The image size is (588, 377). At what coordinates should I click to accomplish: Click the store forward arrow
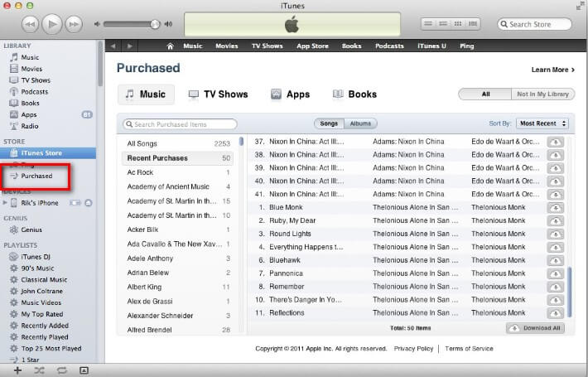130,46
